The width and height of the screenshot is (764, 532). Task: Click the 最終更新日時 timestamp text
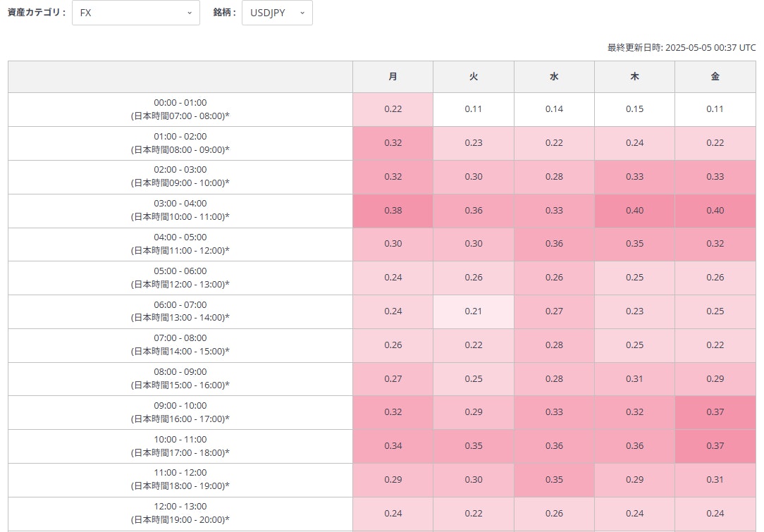679,47
